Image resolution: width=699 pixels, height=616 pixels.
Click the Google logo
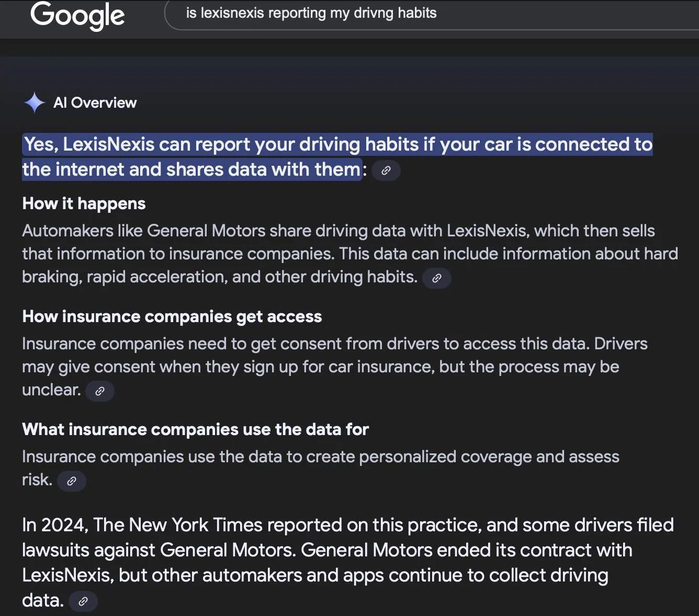point(77,15)
